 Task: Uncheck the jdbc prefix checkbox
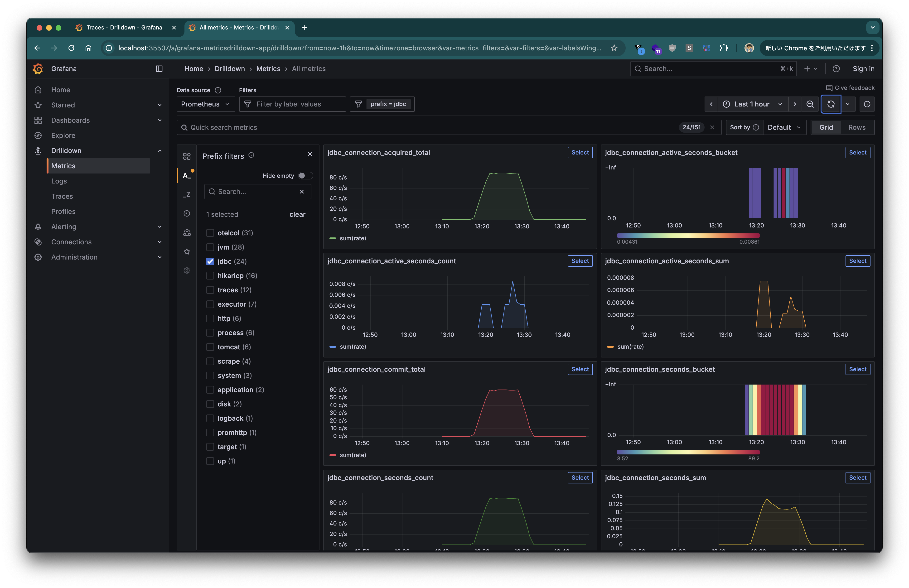(x=210, y=261)
